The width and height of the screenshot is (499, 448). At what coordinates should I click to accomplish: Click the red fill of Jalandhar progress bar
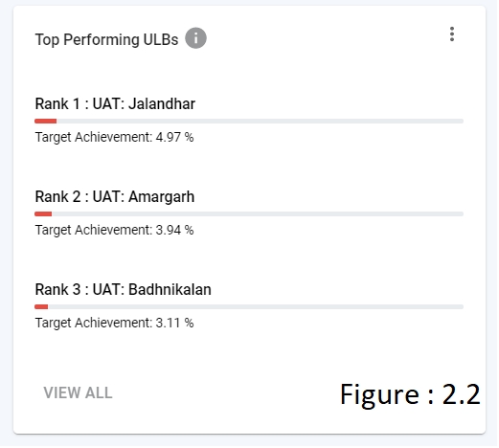tap(46, 121)
